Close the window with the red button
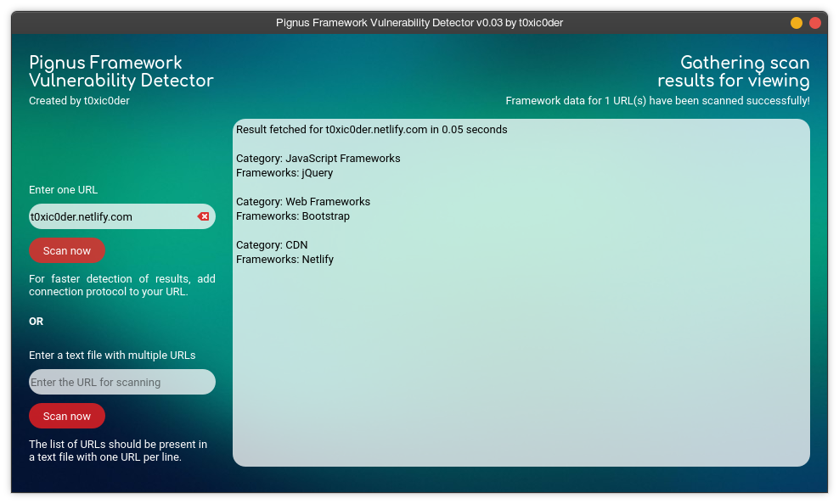 pyautogui.click(x=815, y=23)
